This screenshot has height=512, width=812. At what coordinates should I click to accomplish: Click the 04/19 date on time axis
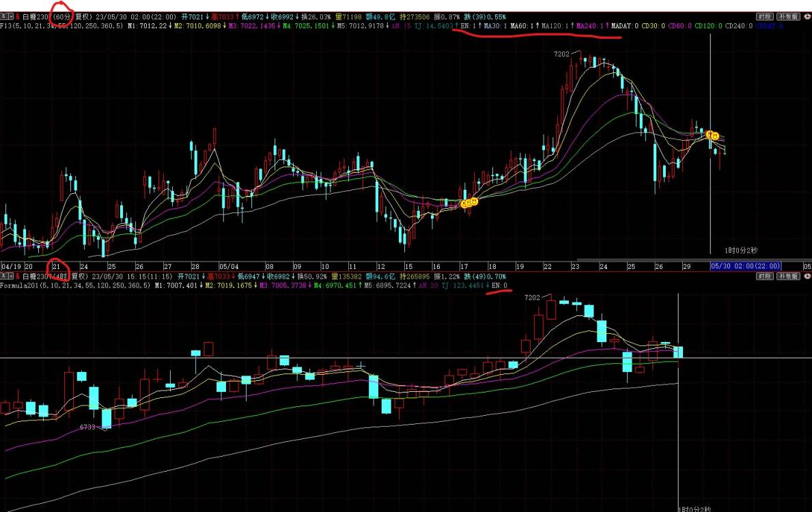(x=11, y=267)
